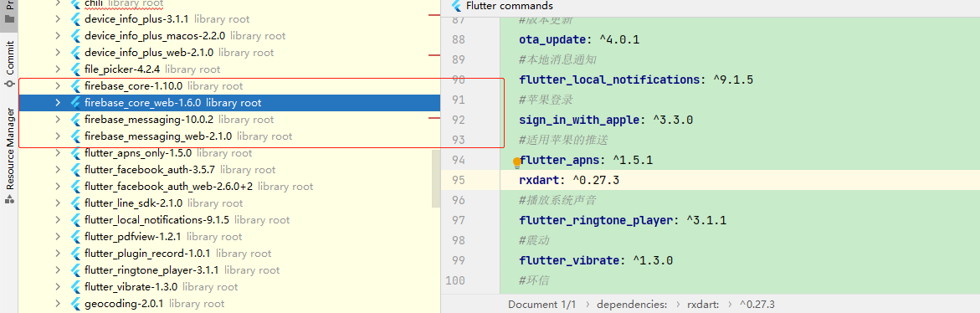Click Flutter icon beside flutter_vibrate-1.3.0
Viewport: 980px width, 313px height.
click(75, 287)
